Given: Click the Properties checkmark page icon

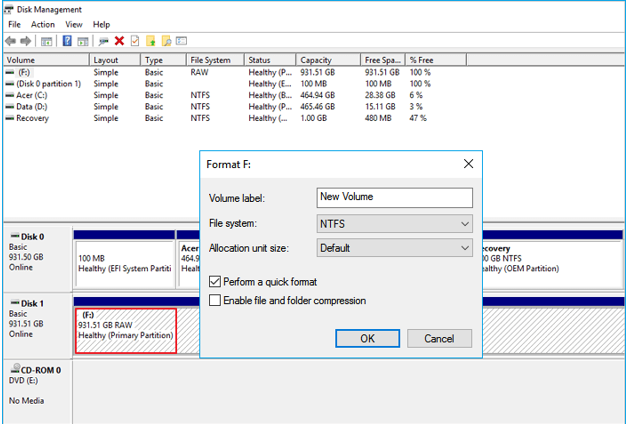Looking at the screenshot, I should click(135, 41).
